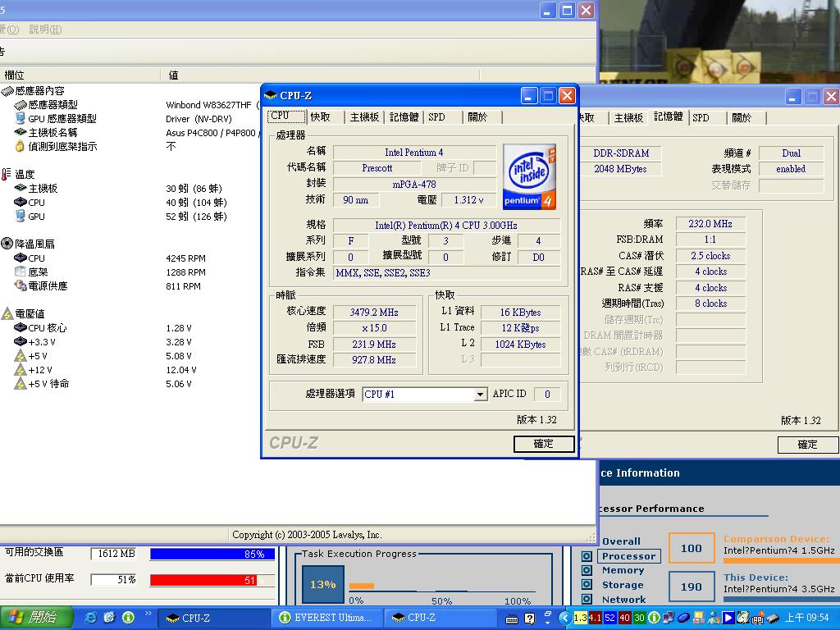Click the chip icon in the CPU temperature row
The image size is (840, 630).
pos(21,202)
